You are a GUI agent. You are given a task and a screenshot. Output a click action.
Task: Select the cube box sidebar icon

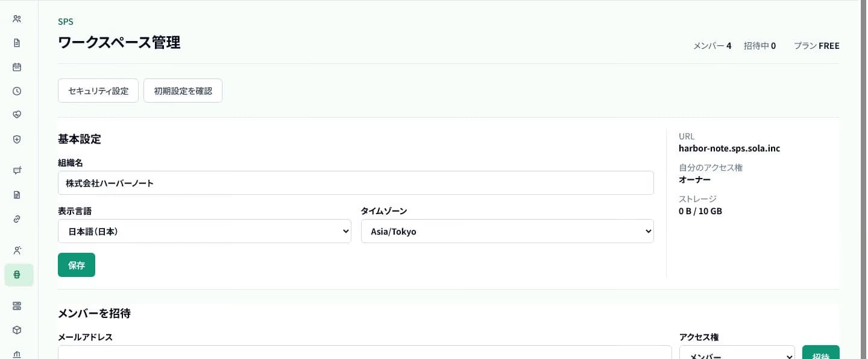[17, 330]
